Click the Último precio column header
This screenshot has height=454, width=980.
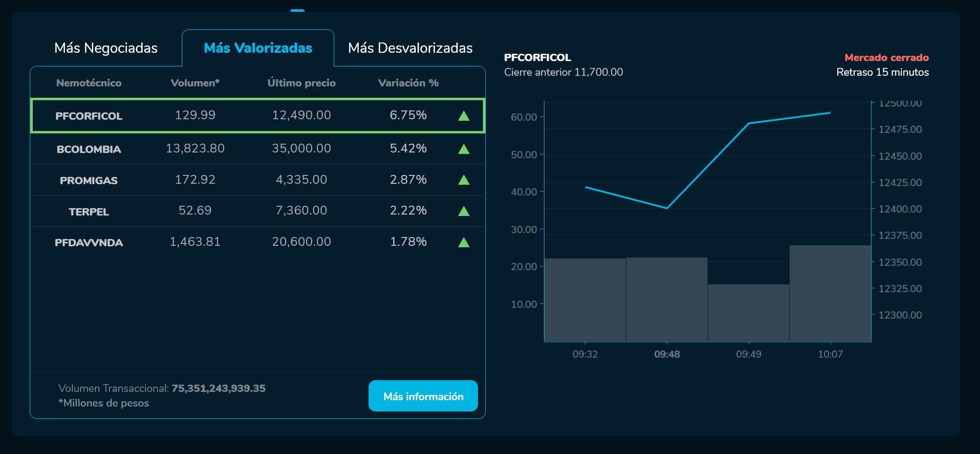(x=301, y=83)
